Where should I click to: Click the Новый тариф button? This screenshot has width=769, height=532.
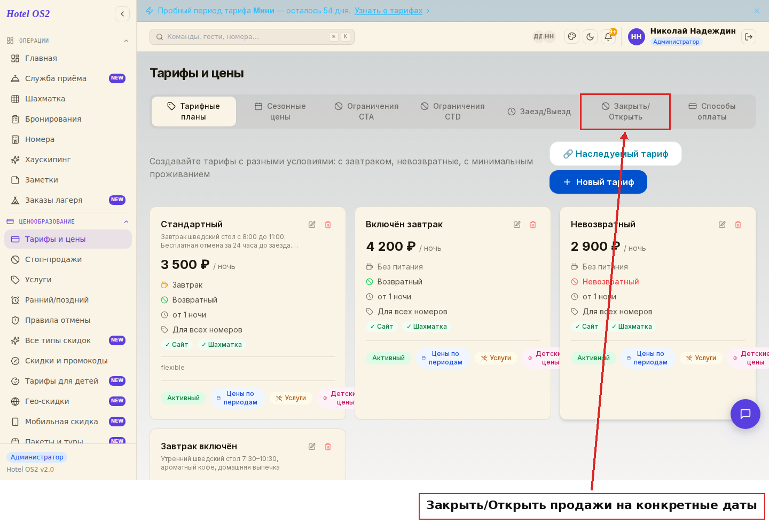click(598, 182)
